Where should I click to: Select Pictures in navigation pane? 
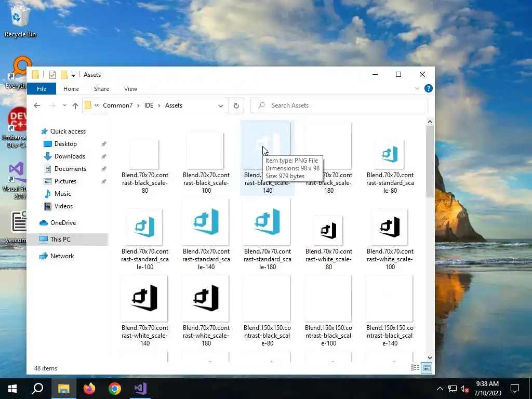click(65, 181)
